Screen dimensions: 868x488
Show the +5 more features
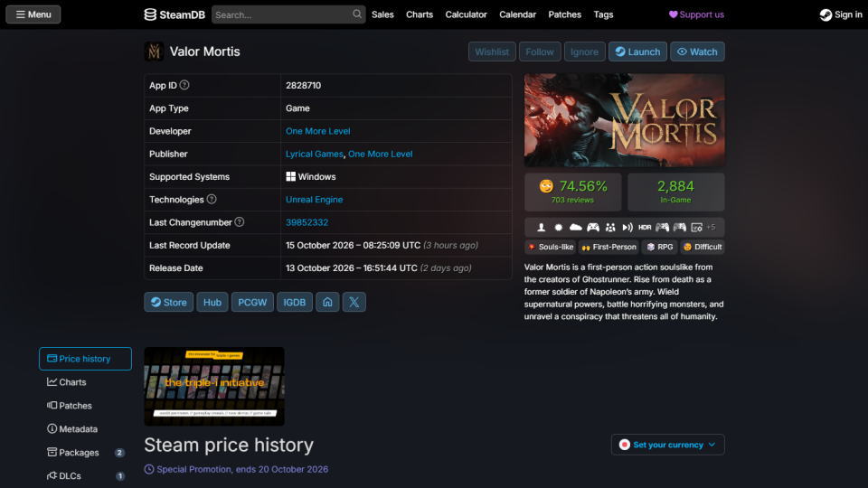tap(711, 227)
